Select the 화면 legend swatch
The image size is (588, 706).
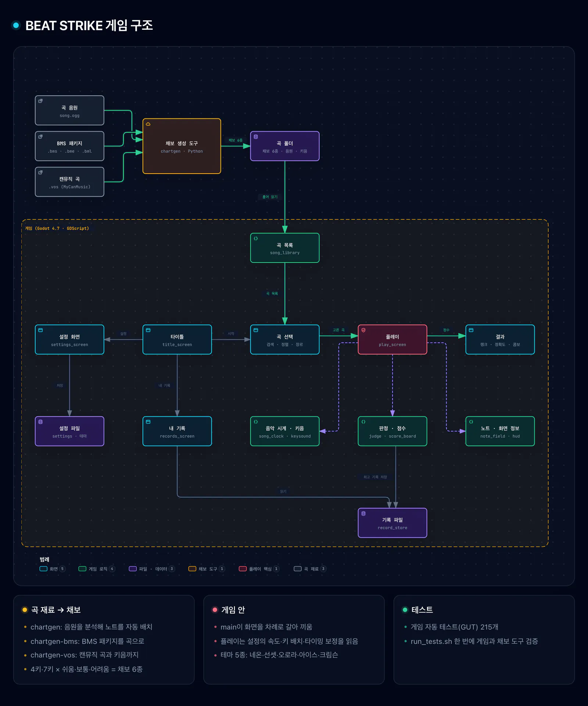[x=43, y=568]
